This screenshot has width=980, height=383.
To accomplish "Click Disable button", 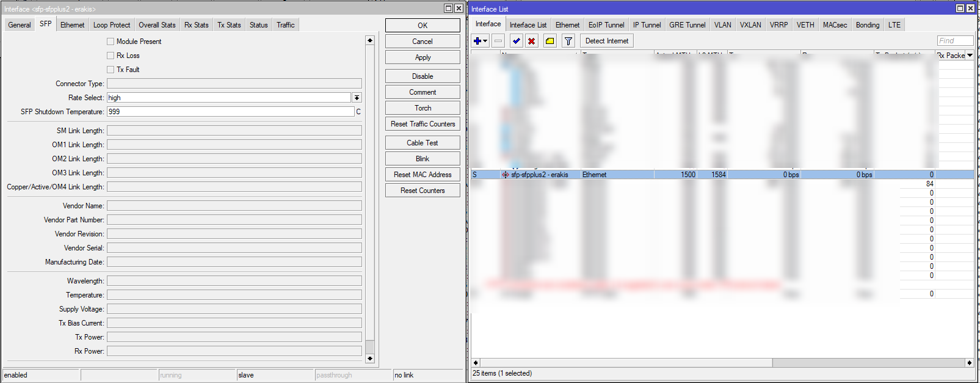I will pos(423,76).
